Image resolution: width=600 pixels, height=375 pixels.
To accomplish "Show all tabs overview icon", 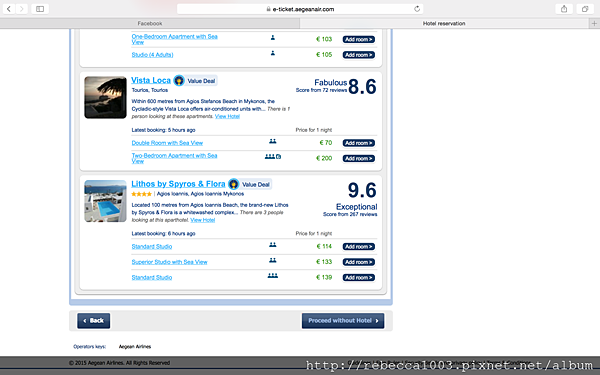I will [x=585, y=9].
